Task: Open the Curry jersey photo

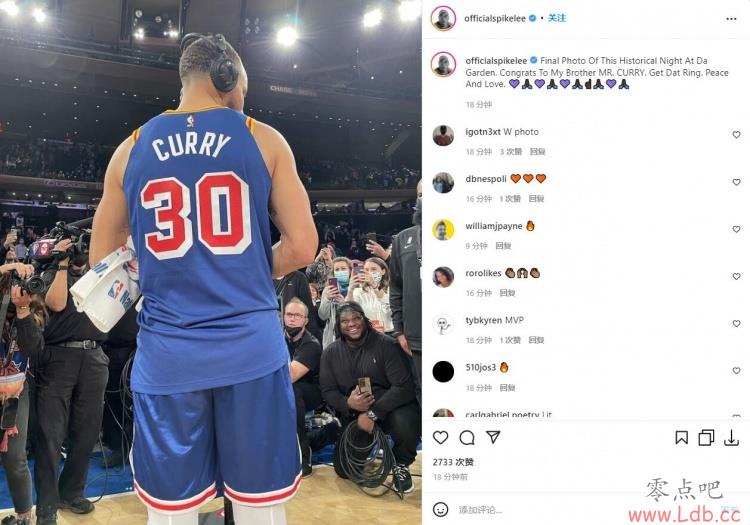Action: click(210, 262)
